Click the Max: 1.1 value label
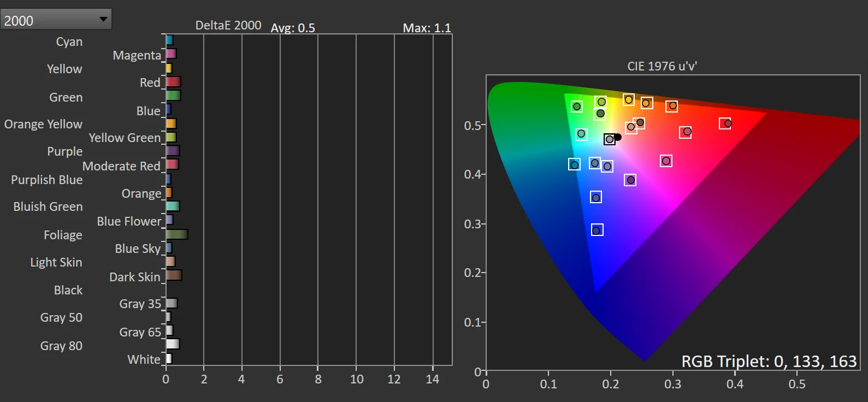 427,28
